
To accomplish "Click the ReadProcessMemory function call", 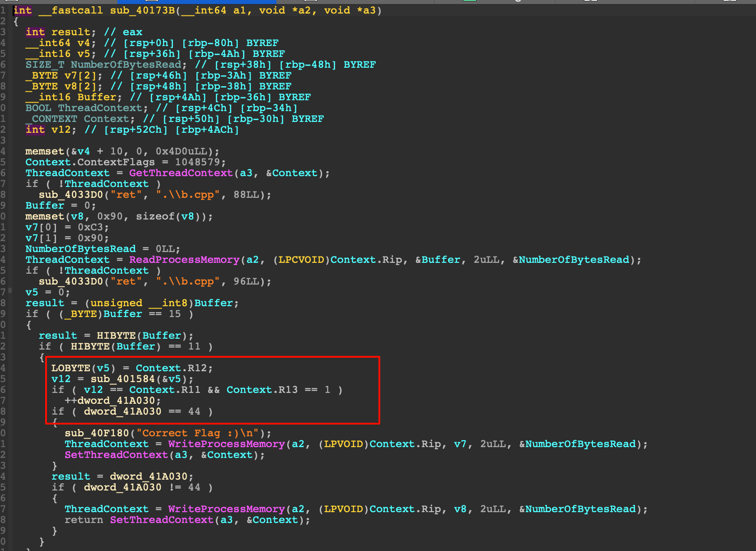I will point(184,260).
